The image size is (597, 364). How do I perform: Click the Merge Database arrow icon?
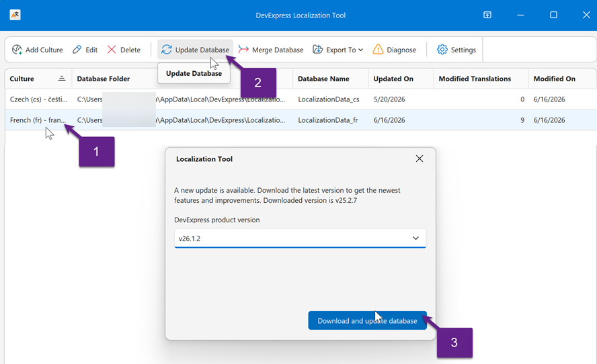pyautogui.click(x=243, y=49)
